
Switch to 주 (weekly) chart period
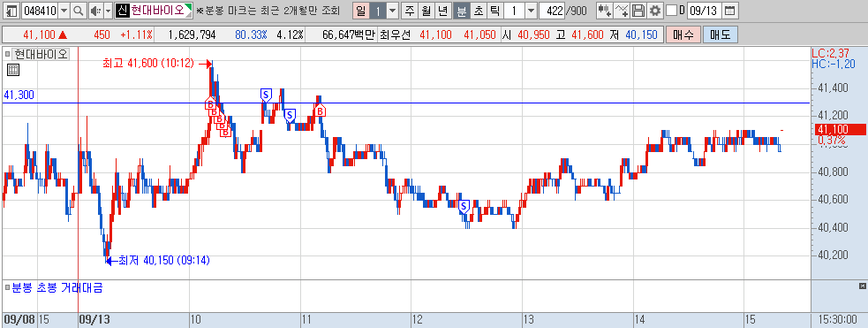[x=410, y=11]
